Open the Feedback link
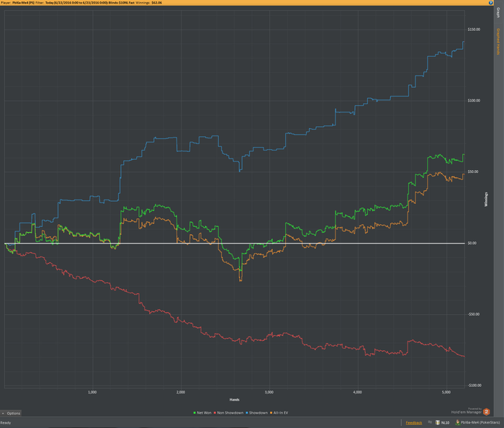Screen dimensions: 504x428 (414, 422)
